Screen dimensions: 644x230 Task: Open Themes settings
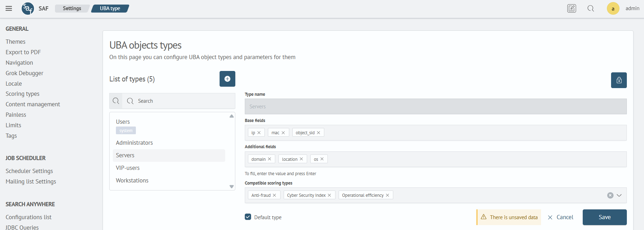coord(15,42)
